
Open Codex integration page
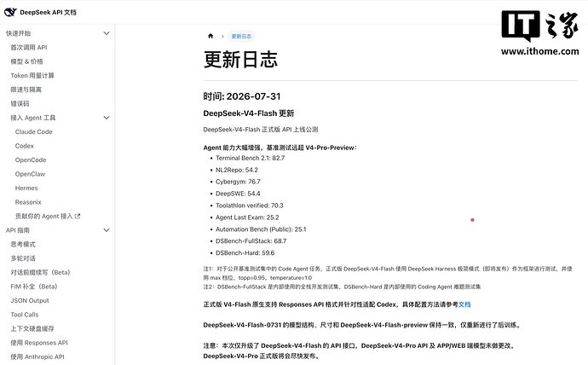25,146
